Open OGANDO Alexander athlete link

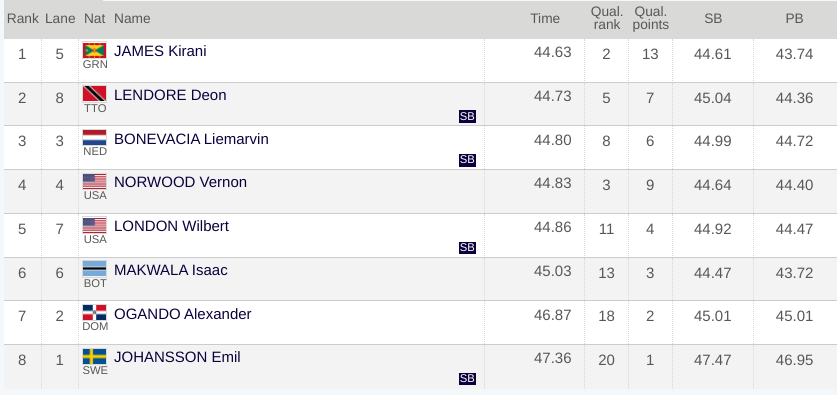point(183,314)
